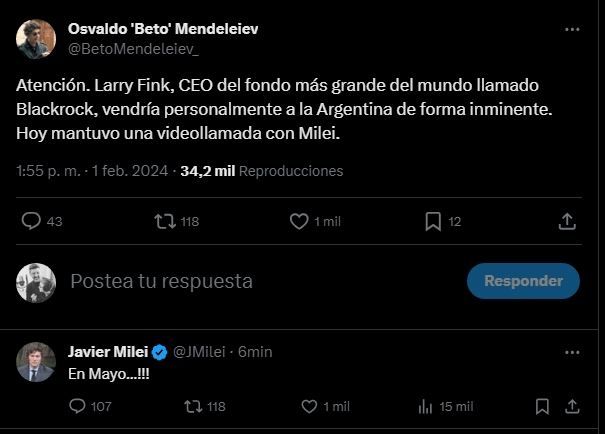Open the @BetoMendeleiev_ handle link
The width and height of the screenshot is (605, 434).
[x=133, y=47]
